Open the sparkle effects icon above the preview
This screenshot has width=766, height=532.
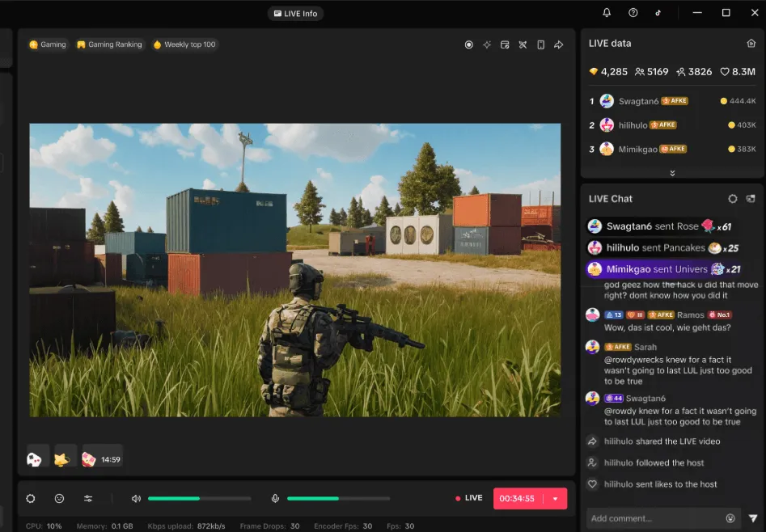tap(487, 44)
